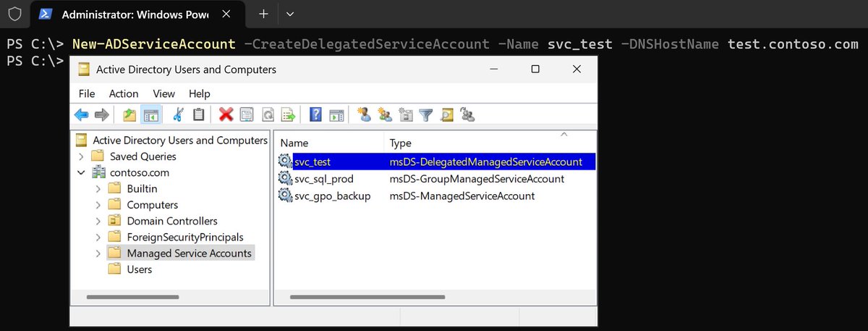Click the Back arrow in the ADUC toolbar
This screenshot has height=331, width=868.
(82, 114)
